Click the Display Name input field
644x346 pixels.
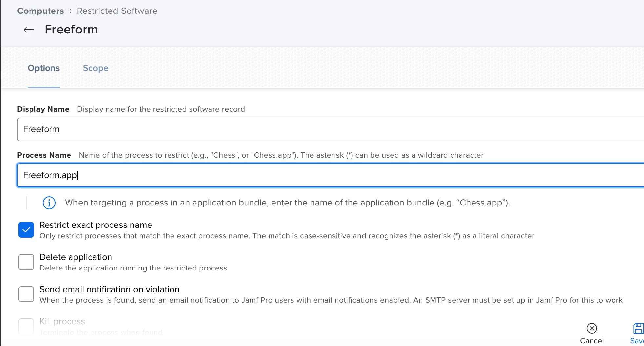[x=331, y=129]
